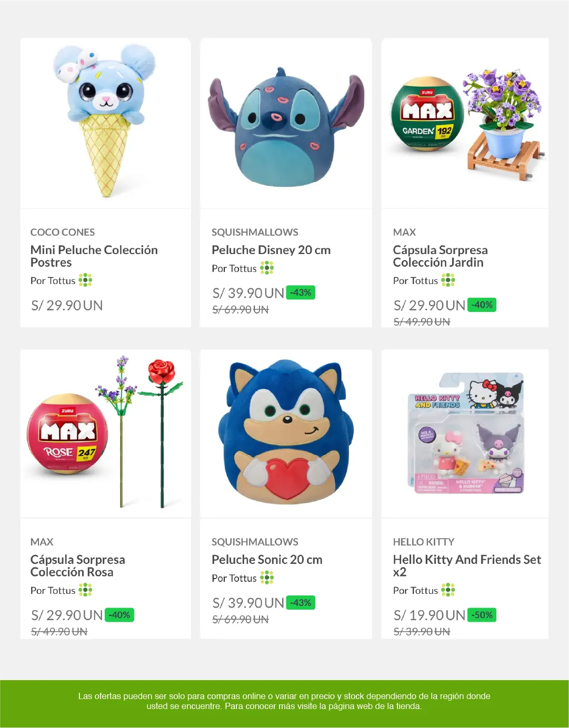
Task: Click Tottus logo under Hello Kitty Set
Action: click(448, 590)
